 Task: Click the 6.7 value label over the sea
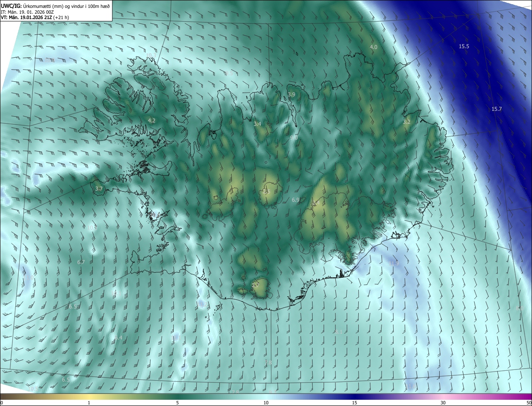pyautogui.click(x=81, y=262)
